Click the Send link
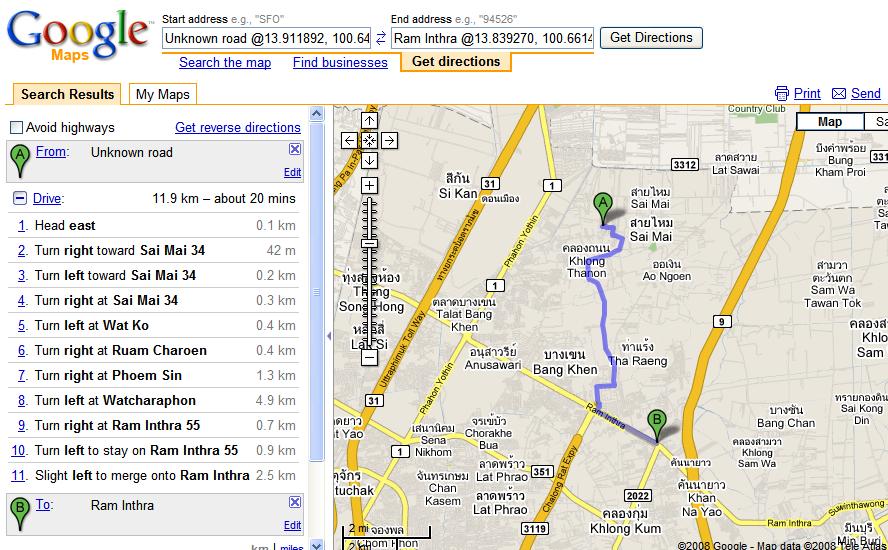Viewport: 888px width, 550px height. coord(866,93)
